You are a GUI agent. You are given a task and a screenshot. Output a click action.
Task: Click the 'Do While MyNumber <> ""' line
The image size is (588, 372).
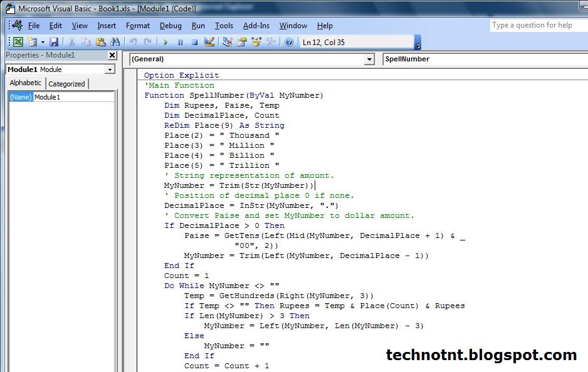(x=222, y=286)
